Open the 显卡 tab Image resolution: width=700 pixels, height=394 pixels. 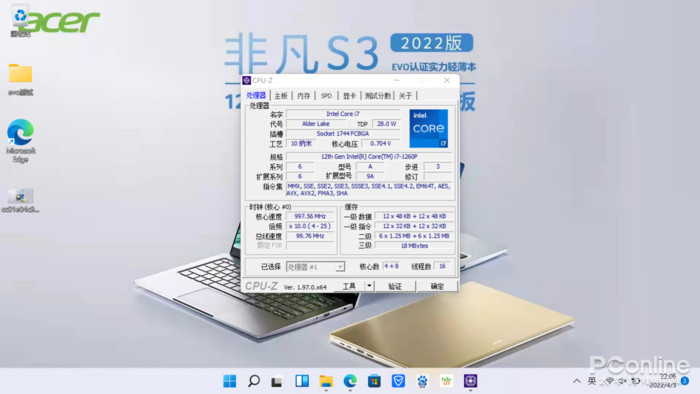(350, 95)
